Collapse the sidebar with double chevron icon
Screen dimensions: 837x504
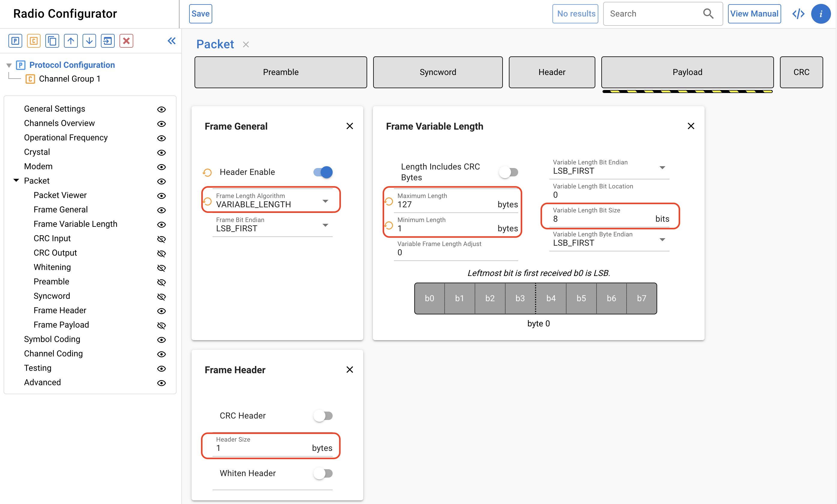coord(171,41)
